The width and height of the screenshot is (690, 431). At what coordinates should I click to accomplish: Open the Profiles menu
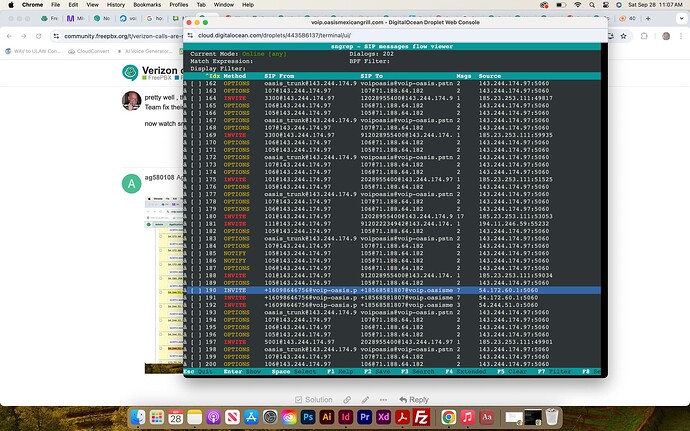click(180, 5)
